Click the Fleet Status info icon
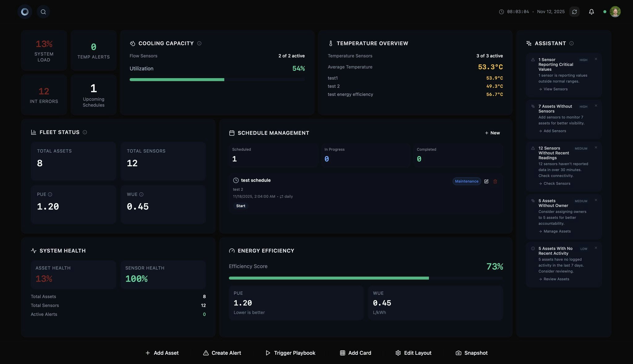Screen dimensions: 633x364 [x=85, y=132]
